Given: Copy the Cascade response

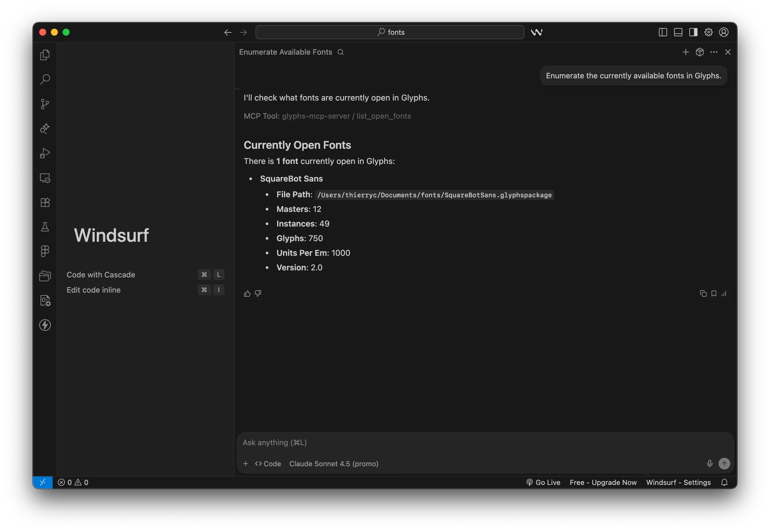Looking at the screenshot, I should coord(703,294).
